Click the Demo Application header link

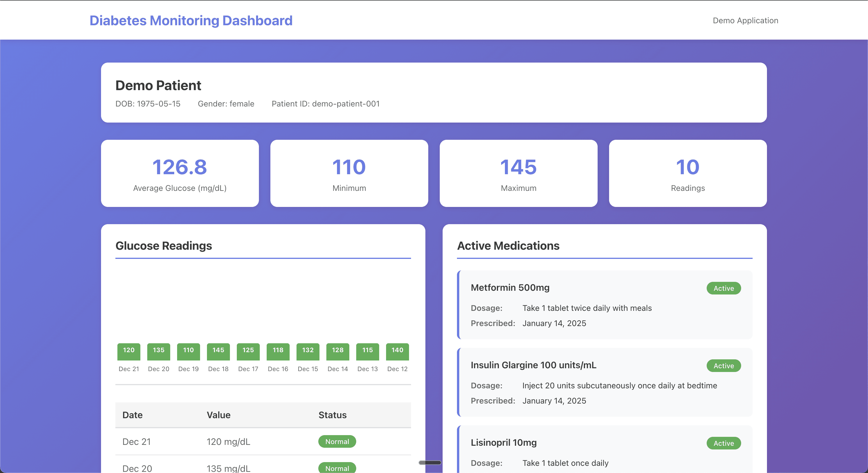point(745,21)
